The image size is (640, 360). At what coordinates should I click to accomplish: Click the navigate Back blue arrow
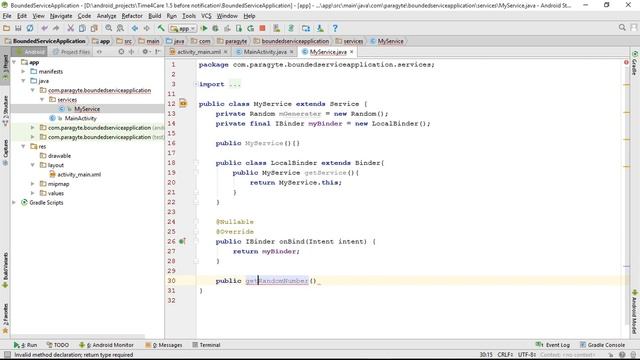tap(135, 28)
